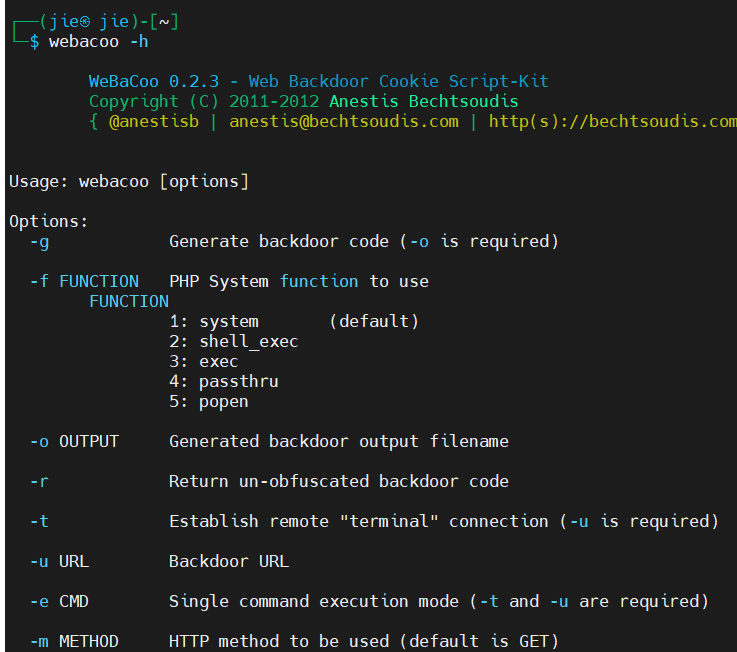This screenshot has height=652, width=737.
Task: Click 'Establish remote "terminal" connection' text
Action: (x=359, y=521)
